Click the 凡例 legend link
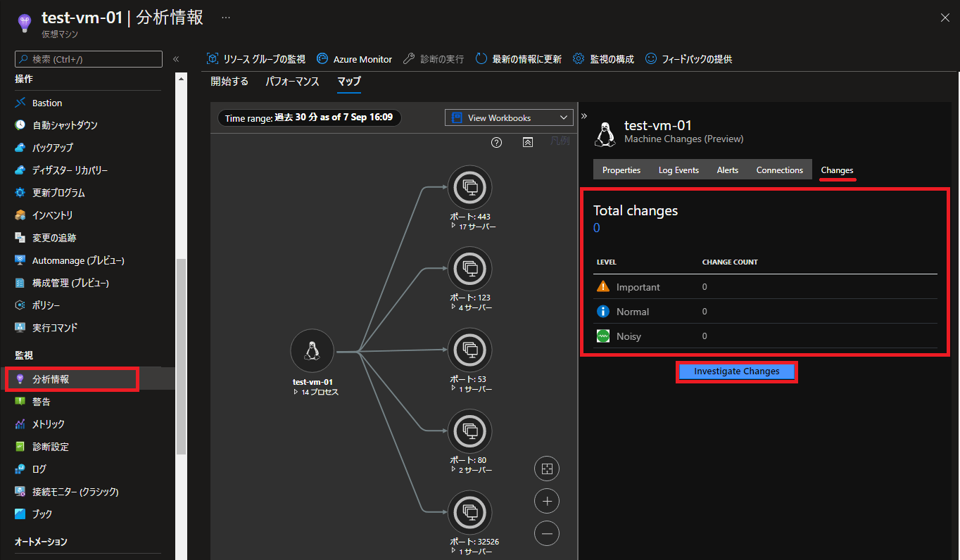 pos(560,141)
